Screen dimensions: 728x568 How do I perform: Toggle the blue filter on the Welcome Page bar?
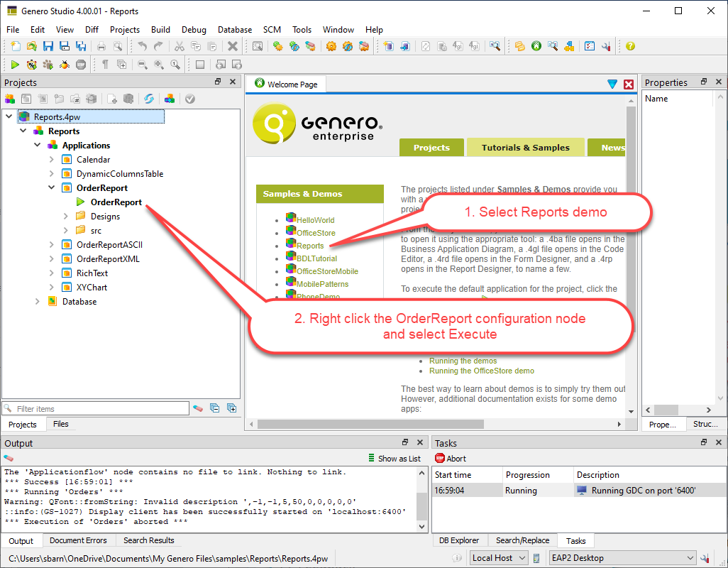(612, 84)
